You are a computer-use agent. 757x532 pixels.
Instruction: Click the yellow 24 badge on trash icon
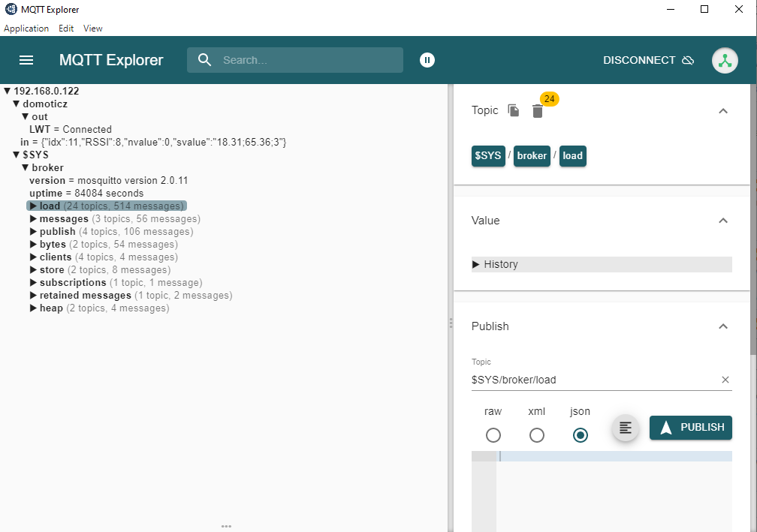pos(550,99)
